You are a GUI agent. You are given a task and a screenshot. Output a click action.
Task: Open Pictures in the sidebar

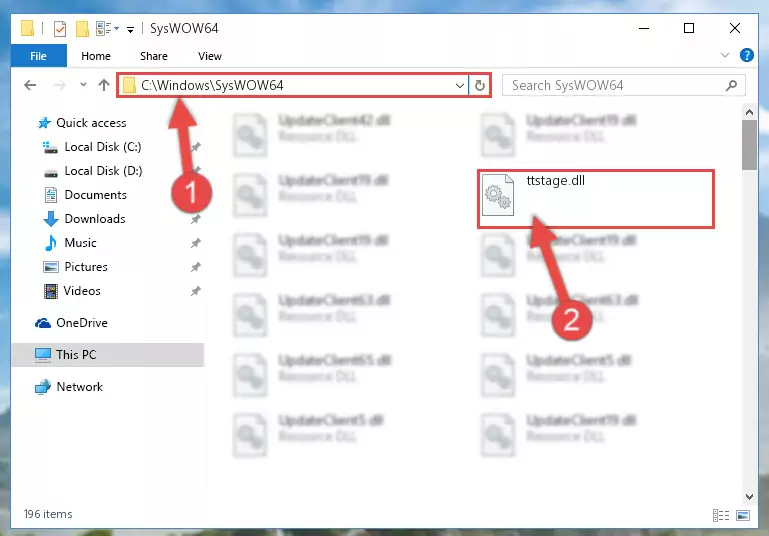pyautogui.click(x=86, y=267)
